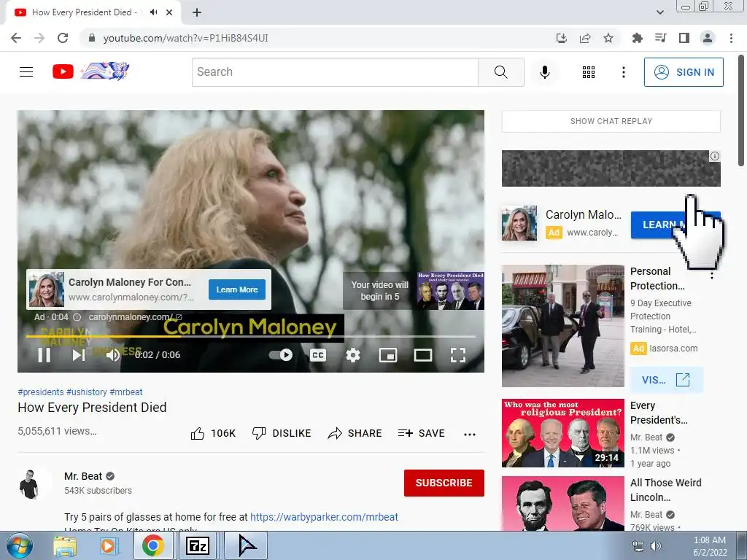The height and width of the screenshot is (560, 747).
Task: Click the Search input field
Action: tap(335, 72)
